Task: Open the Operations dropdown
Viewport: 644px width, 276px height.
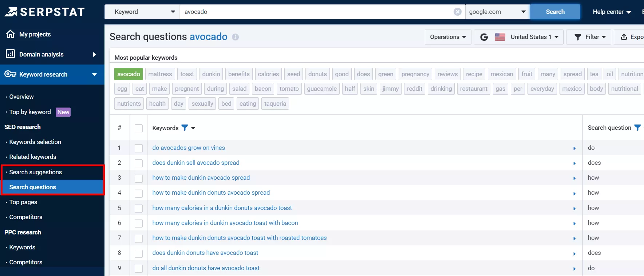Action: coord(448,37)
